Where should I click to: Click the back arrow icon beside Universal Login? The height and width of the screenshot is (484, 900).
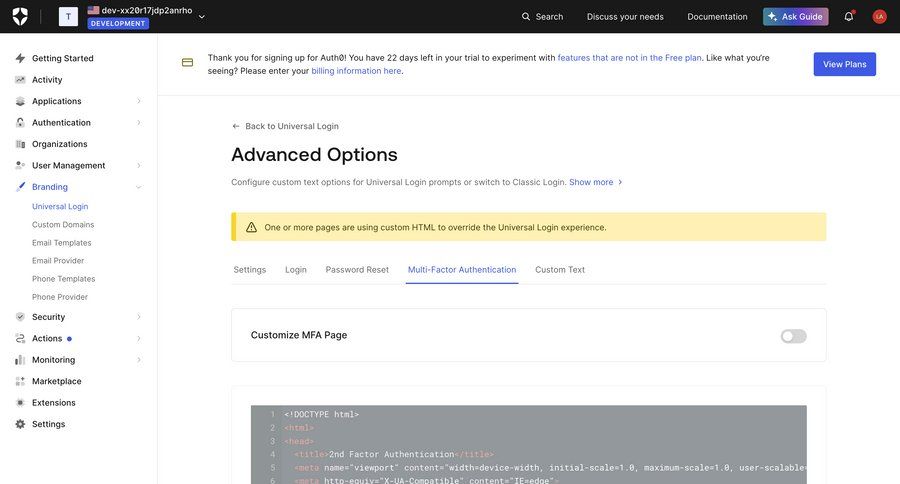(x=235, y=126)
